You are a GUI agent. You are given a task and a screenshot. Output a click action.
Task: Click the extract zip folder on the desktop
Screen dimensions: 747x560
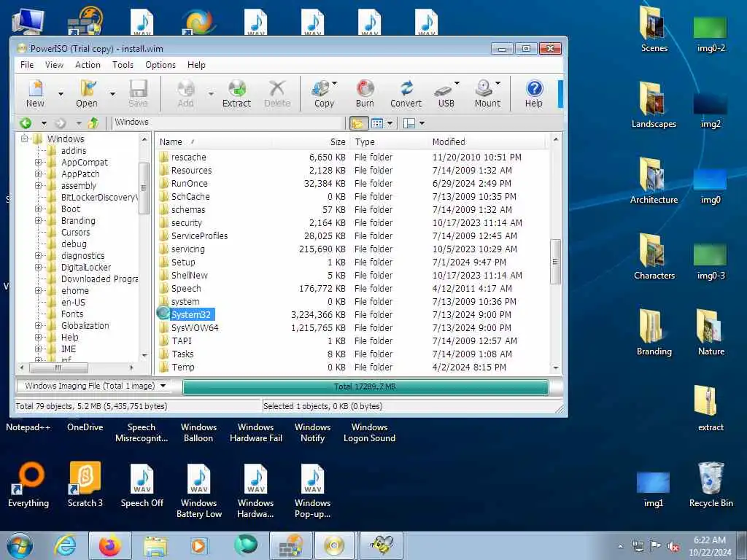click(x=711, y=408)
